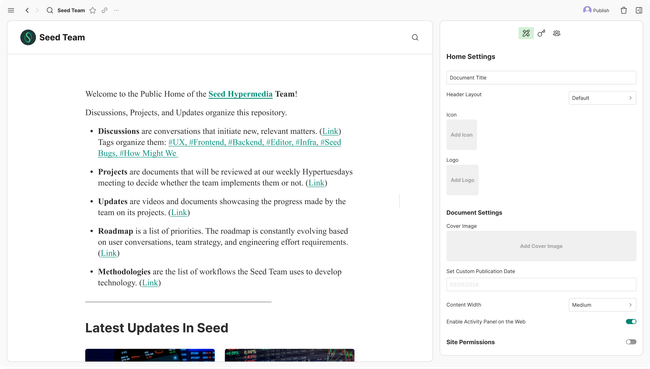
Task: Copy link via the chain icon
Action: [x=104, y=10]
